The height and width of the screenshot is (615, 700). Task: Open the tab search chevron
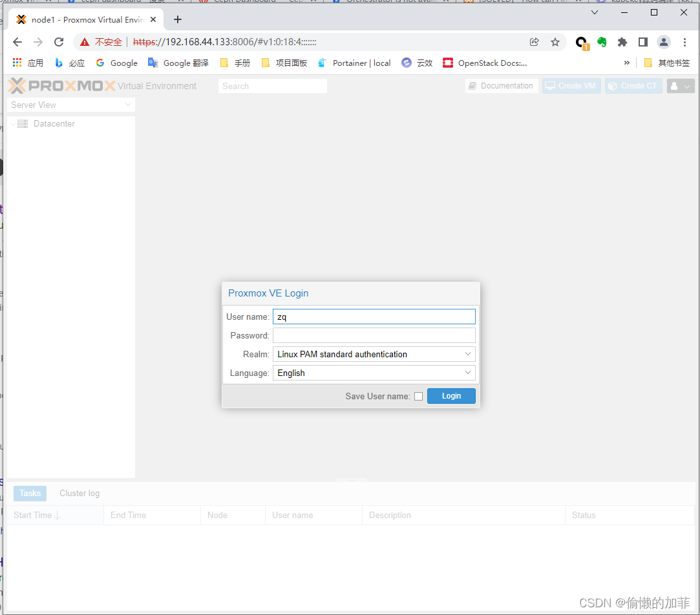594,12
